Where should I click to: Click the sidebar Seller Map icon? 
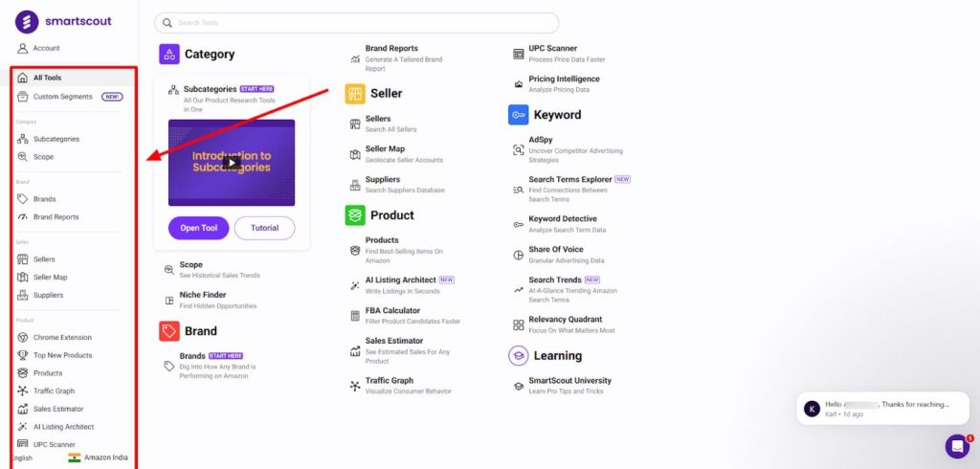click(x=23, y=277)
